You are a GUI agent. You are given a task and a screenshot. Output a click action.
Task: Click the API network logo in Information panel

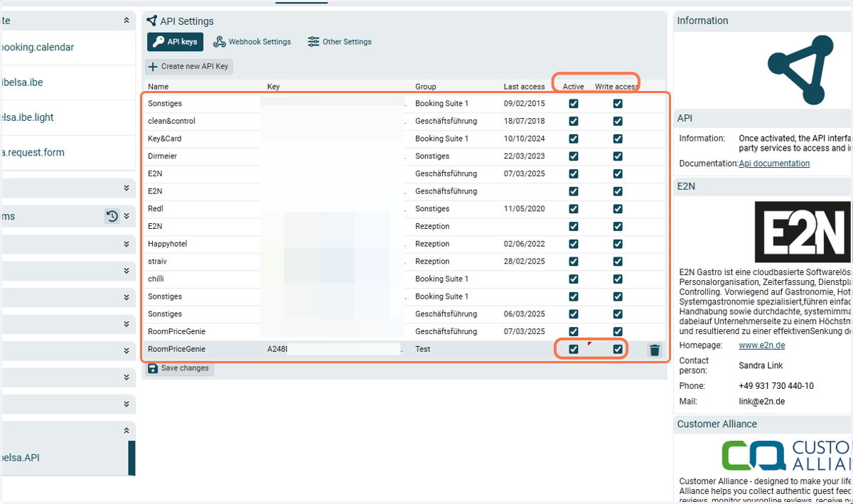coord(802,70)
